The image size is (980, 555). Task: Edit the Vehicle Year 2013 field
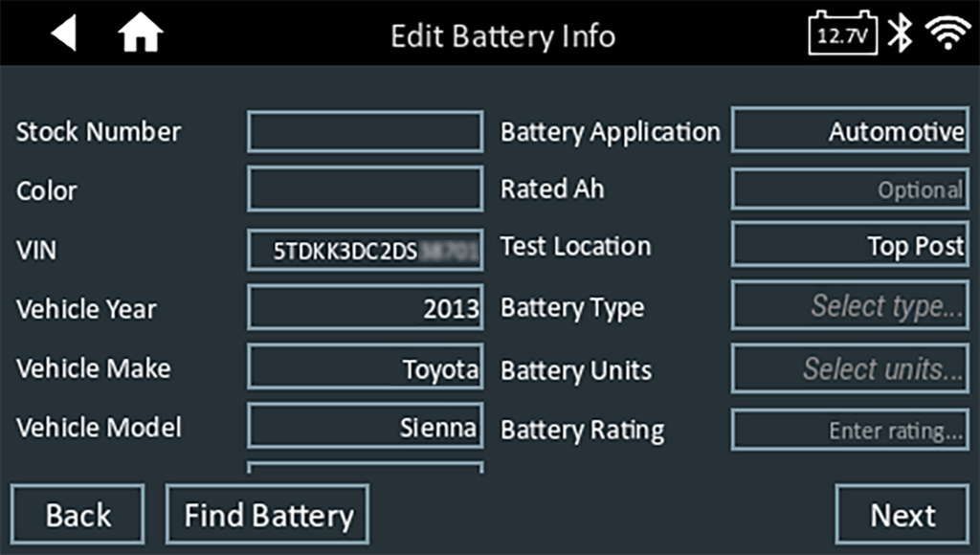pos(365,308)
